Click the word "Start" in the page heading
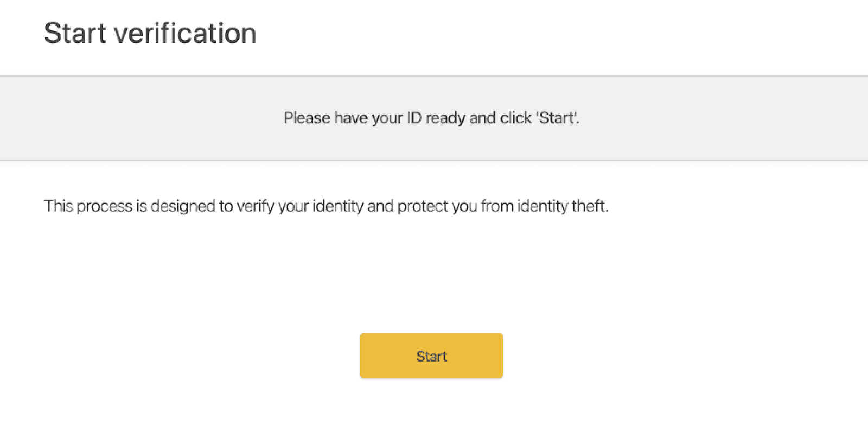The image size is (868, 431). 75,33
